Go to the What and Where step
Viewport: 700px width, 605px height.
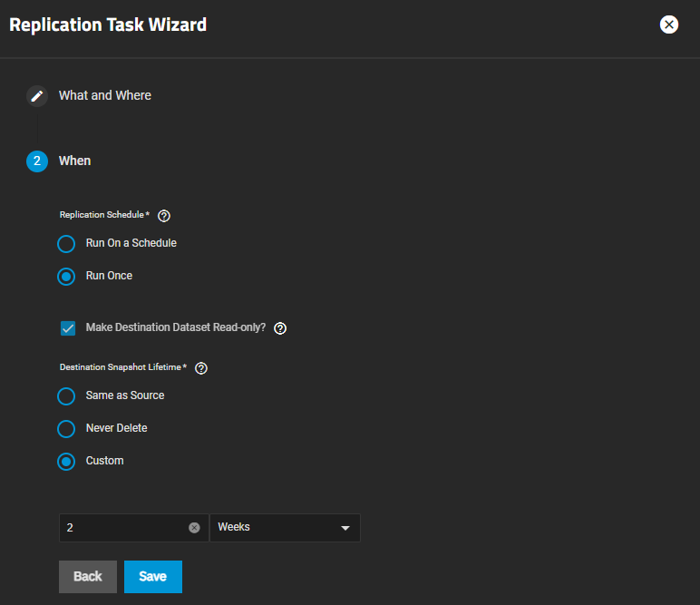point(105,95)
